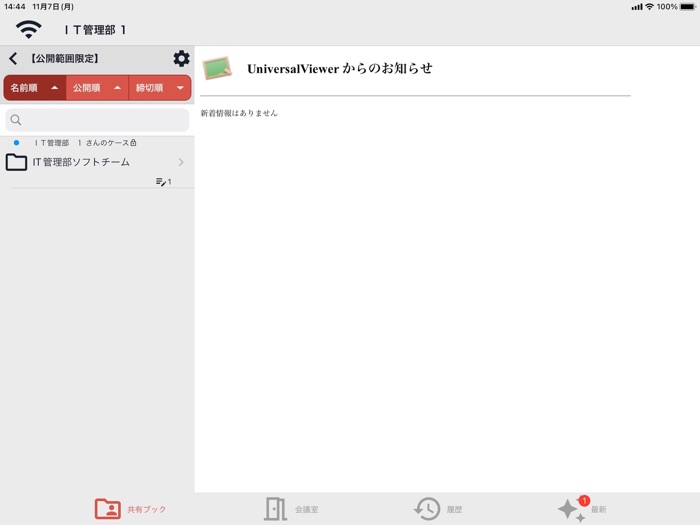Tap the battery indicator in status bar
The width and height of the screenshot is (700, 525).
[x=688, y=7]
